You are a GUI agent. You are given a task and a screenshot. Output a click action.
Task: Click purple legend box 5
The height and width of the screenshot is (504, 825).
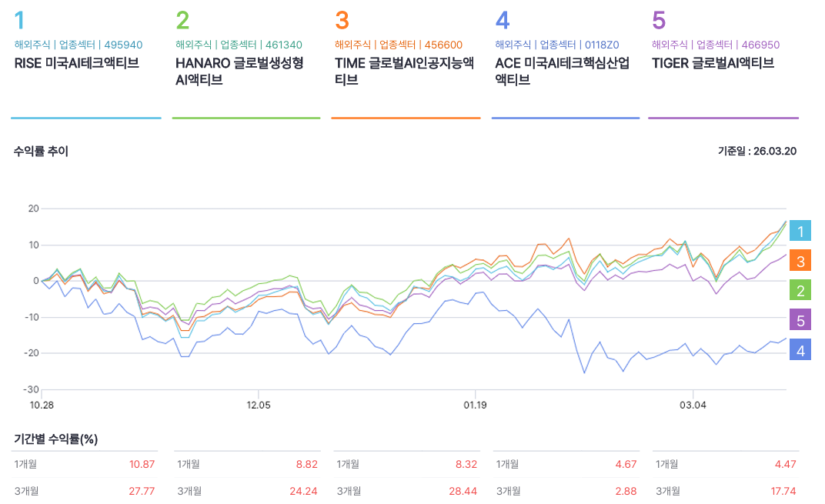click(x=800, y=320)
